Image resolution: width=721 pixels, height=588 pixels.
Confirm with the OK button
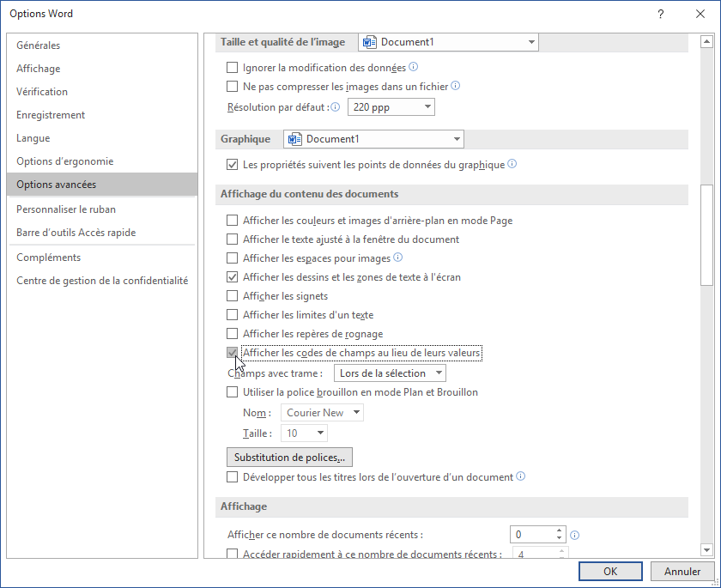(610, 572)
